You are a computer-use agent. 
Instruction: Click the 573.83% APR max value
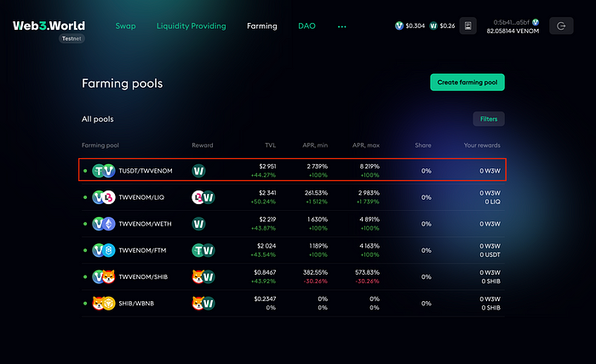(368, 272)
